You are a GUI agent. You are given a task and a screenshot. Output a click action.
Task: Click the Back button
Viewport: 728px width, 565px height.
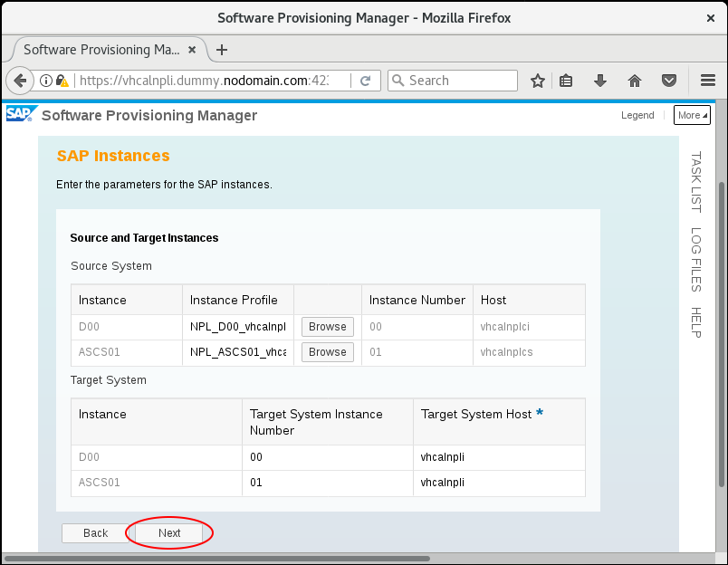pos(95,533)
